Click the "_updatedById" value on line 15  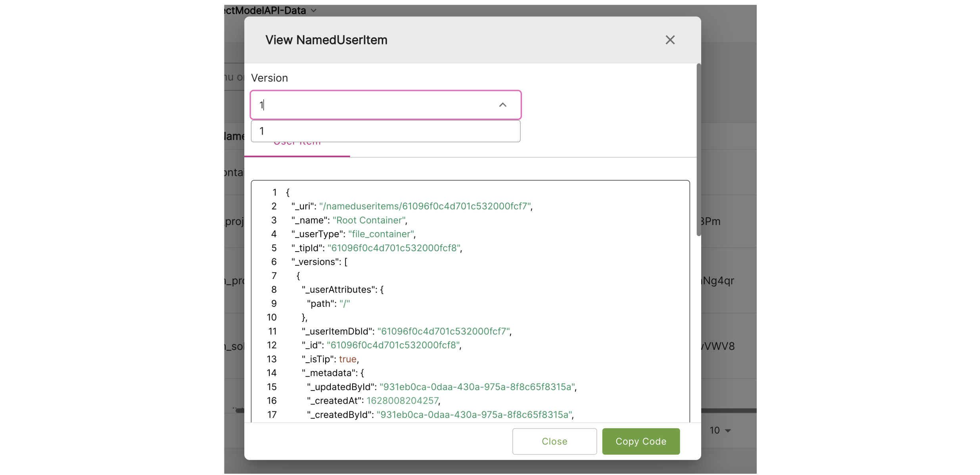[x=477, y=387]
